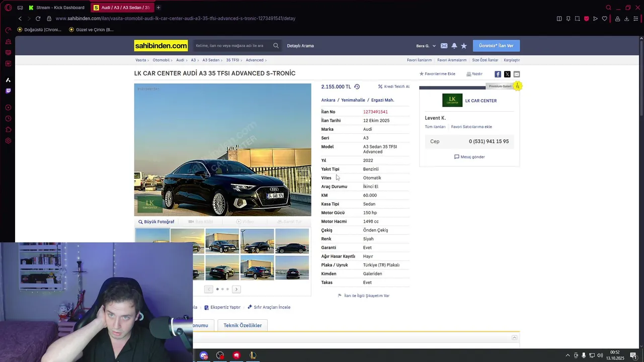
Task: Open the volume icon in system tray
Action: pyautogui.click(x=600, y=355)
